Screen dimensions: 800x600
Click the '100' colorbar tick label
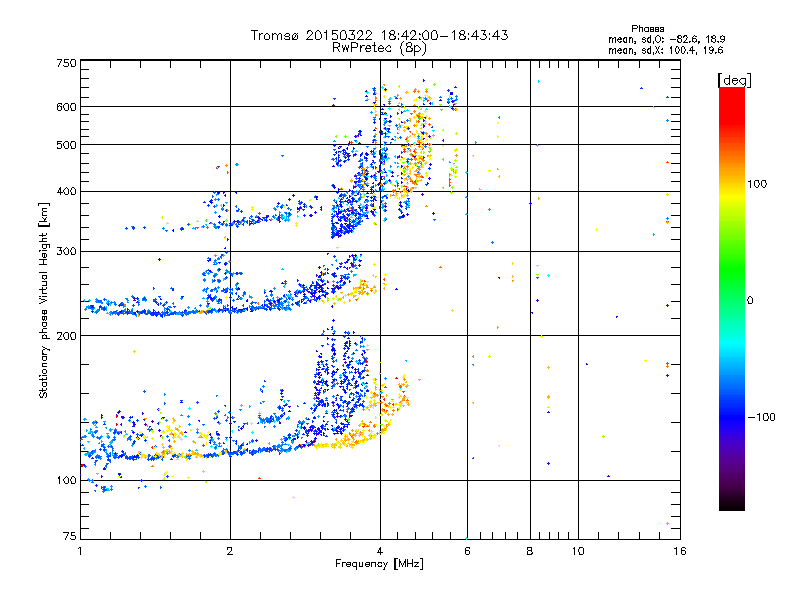(x=757, y=184)
